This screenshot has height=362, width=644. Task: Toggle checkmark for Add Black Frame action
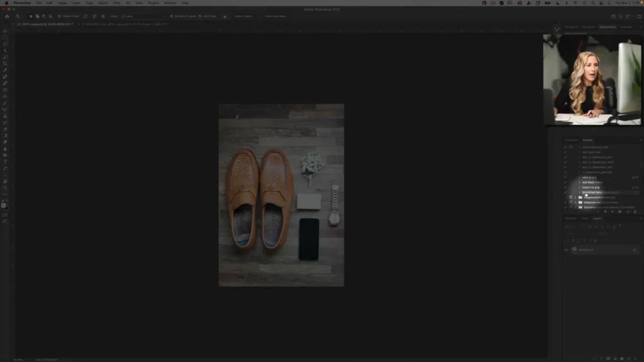point(565,182)
